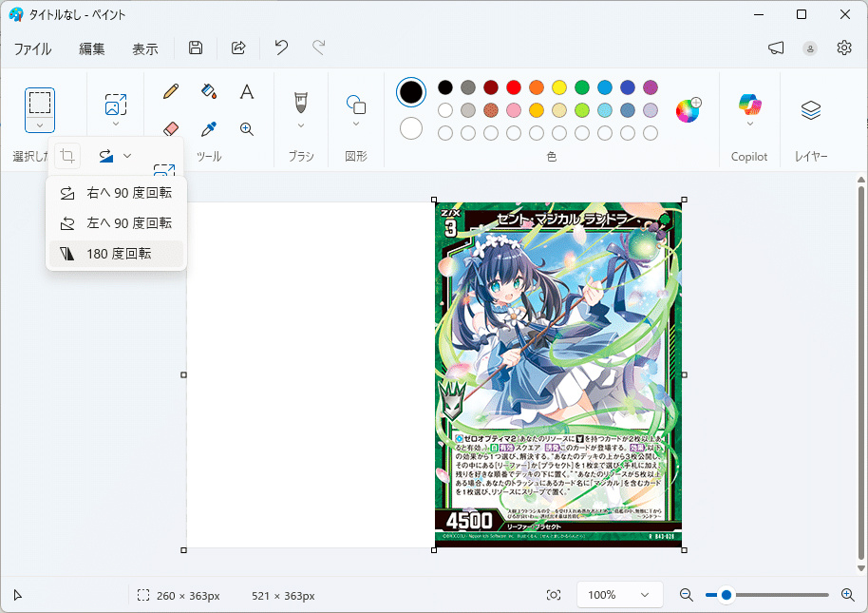Select the pencil tool
Screen dimensions: 868x613
point(170,91)
